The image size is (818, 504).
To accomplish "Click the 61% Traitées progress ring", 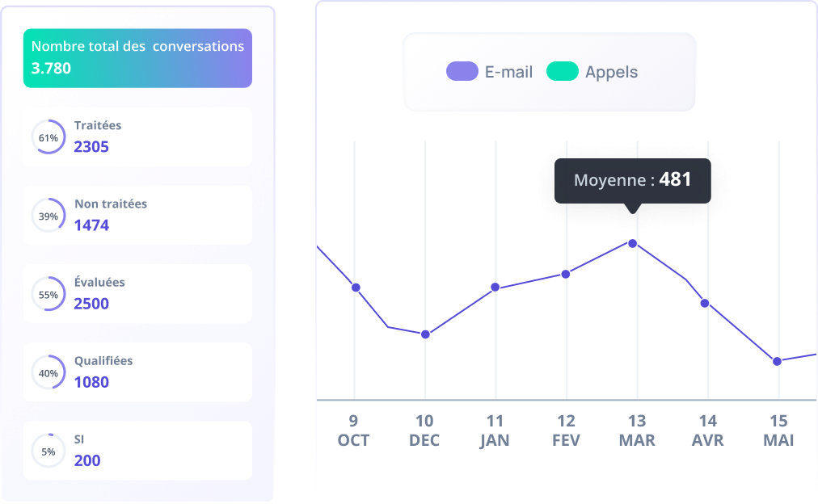I will (48, 138).
